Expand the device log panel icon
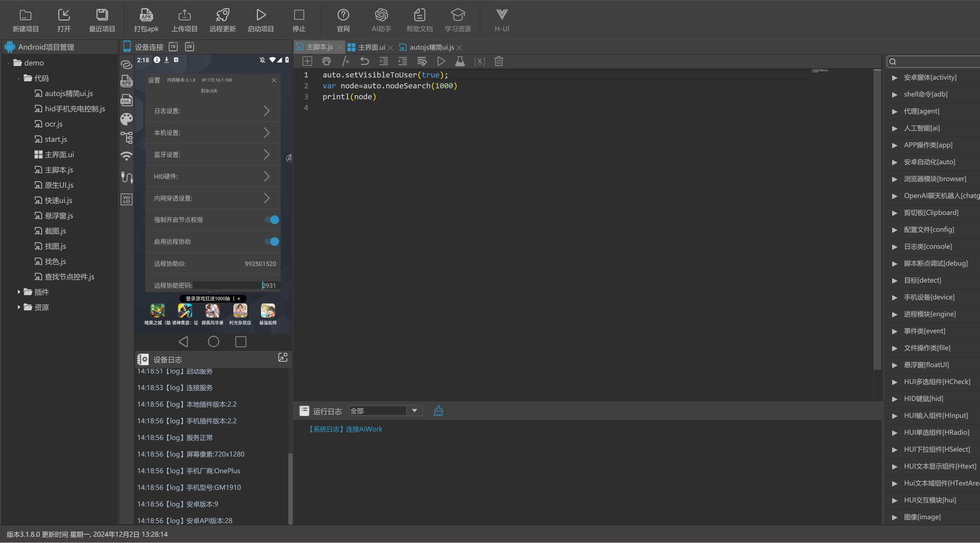980x543 pixels. pyautogui.click(x=283, y=357)
